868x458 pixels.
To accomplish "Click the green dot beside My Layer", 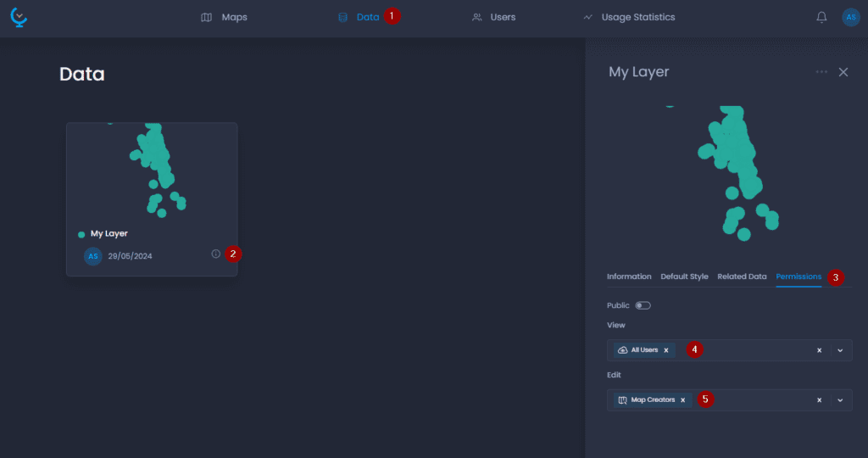I will point(81,235).
